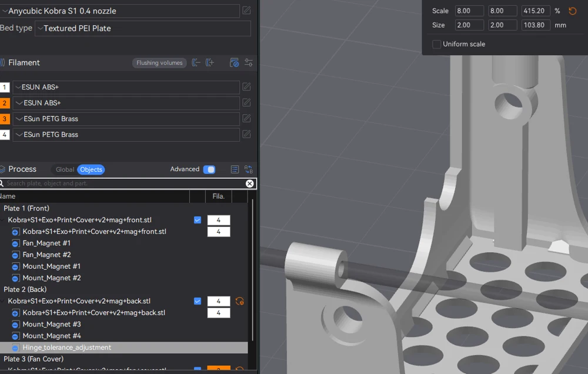588x374 pixels.
Task: Click the compare presets icon in Process
Action: click(249, 169)
